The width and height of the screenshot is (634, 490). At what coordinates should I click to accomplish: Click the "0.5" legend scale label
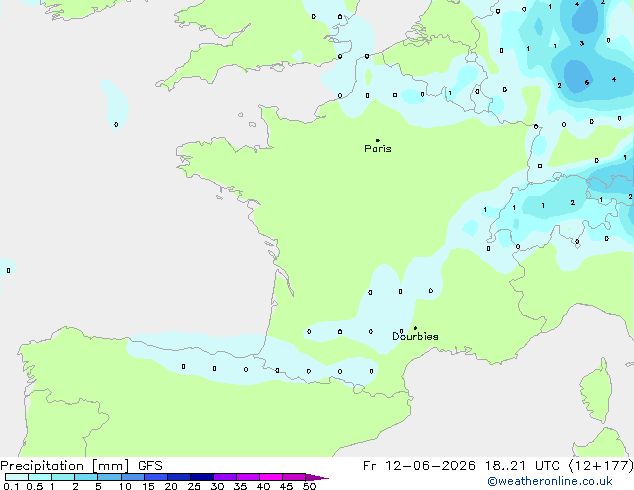(x=35, y=486)
